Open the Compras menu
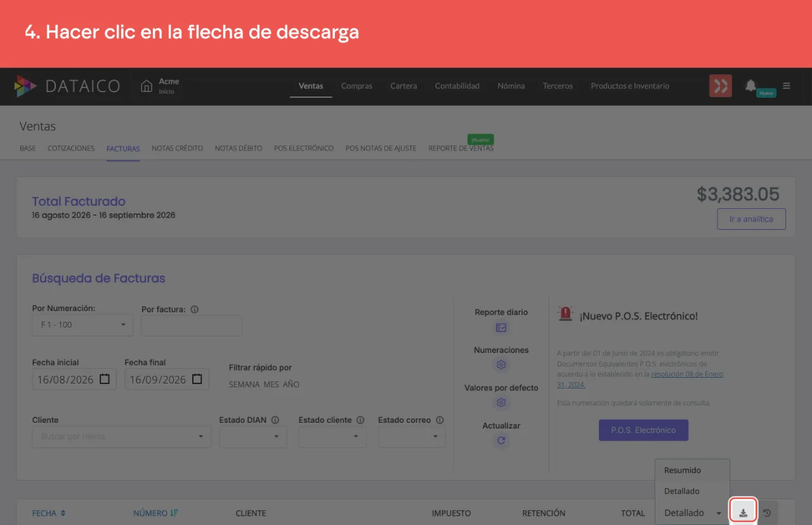The image size is (812, 525). (x=357, y=86)
